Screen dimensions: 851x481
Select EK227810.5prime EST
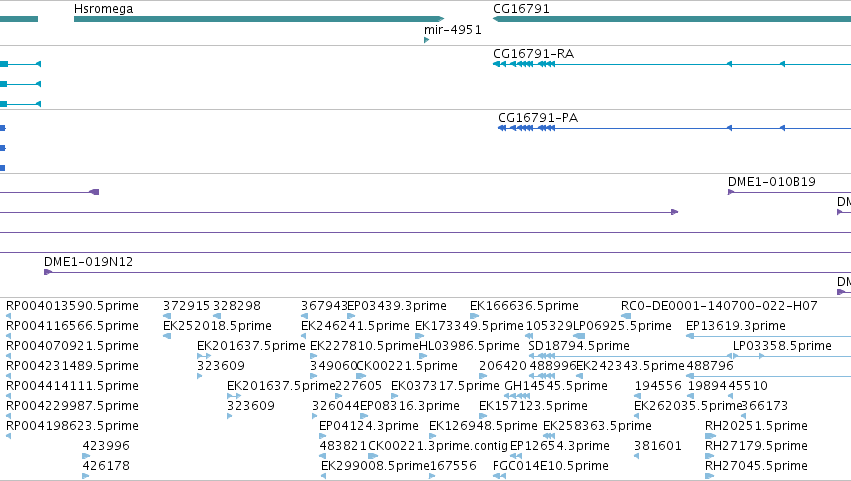364,346
